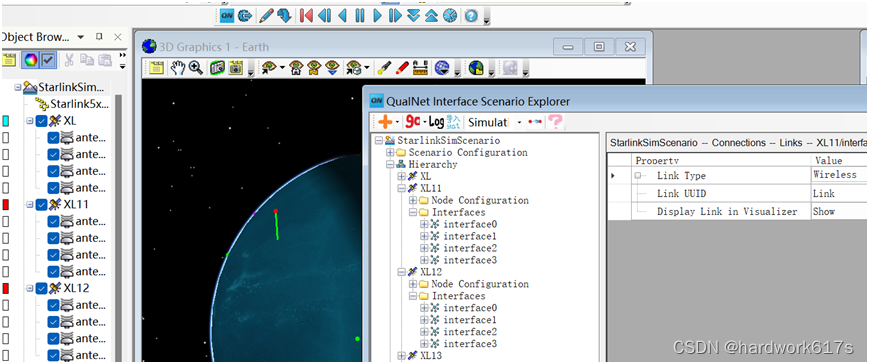
Task: Toggle XL satellite checkbox in Object Browser
Action: [42, 121]
